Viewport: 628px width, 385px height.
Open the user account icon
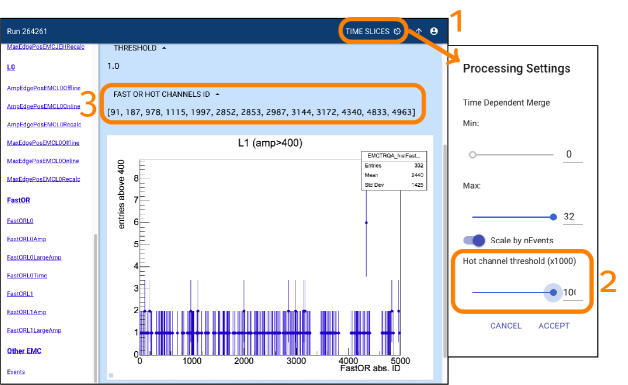[434, 31]
